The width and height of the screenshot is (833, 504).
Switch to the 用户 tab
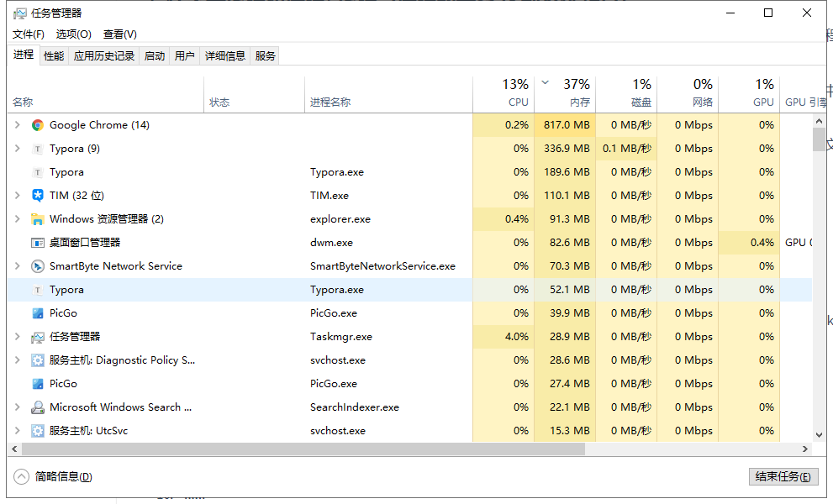(184, 55)
